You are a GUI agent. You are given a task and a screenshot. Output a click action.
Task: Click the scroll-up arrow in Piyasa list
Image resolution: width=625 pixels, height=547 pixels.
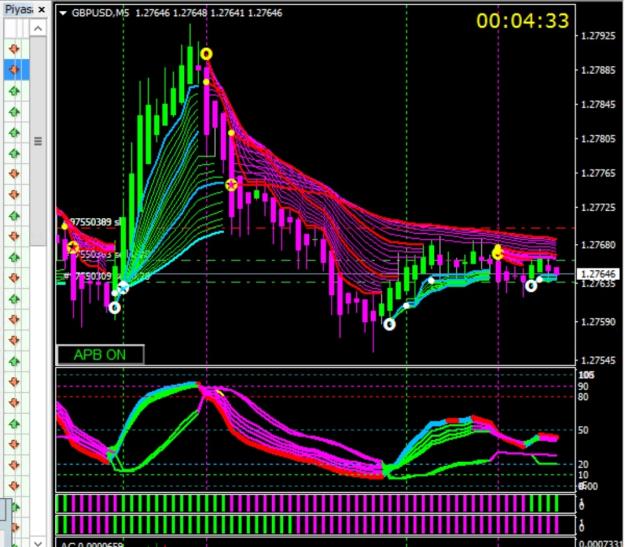pos(38,28)
